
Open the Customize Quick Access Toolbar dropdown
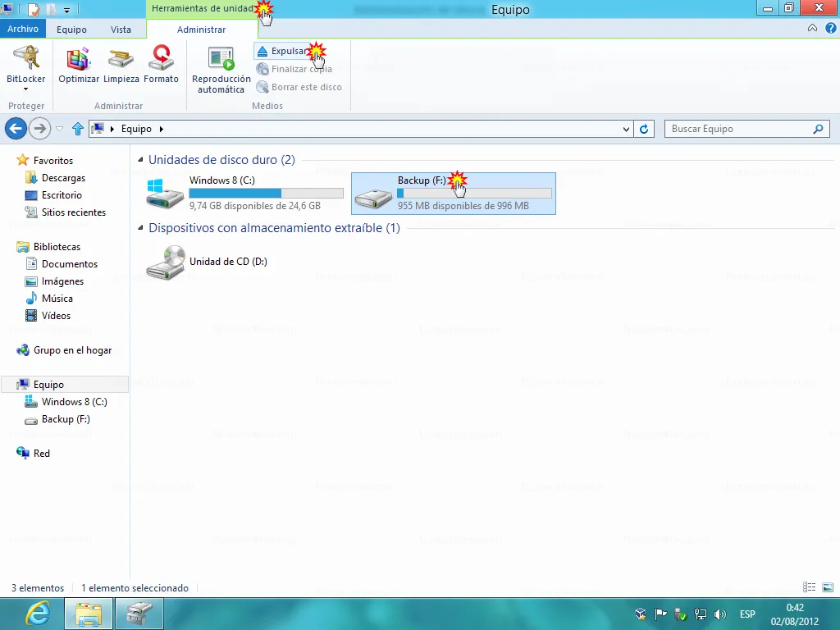(67, 10)
